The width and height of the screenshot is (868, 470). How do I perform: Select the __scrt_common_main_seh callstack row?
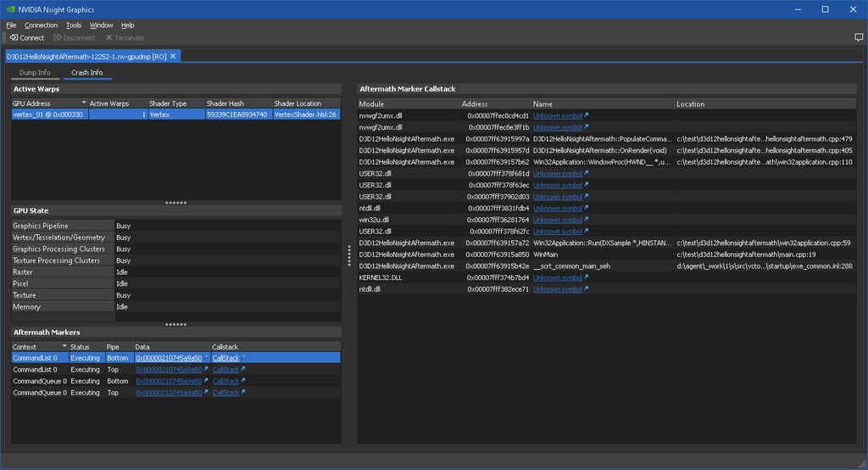(x=607, y=266)
